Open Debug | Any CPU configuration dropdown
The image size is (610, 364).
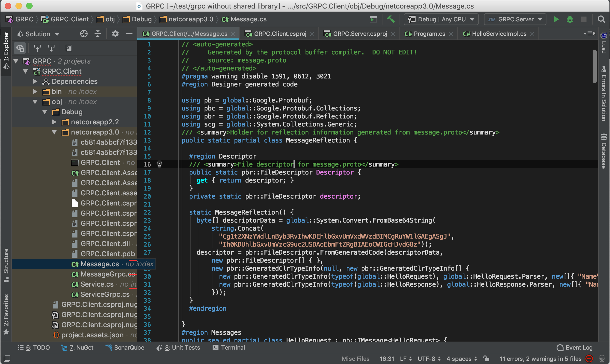[441, 19]
